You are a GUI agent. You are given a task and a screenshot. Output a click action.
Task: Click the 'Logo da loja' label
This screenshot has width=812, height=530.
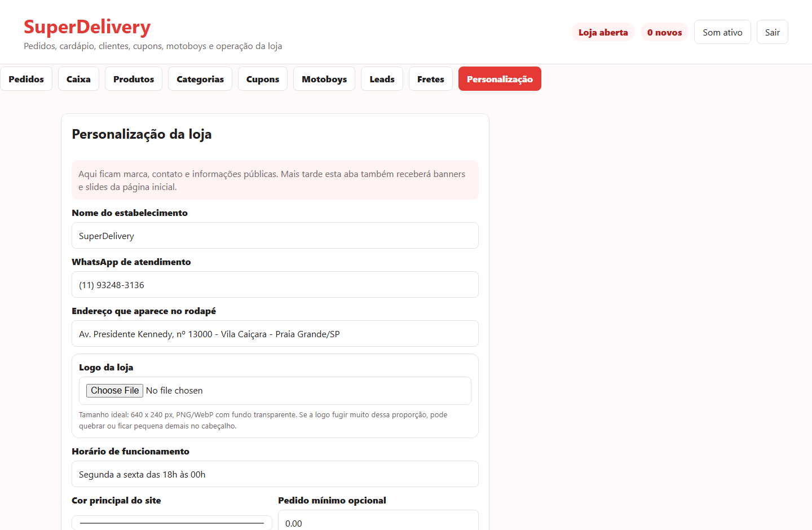tap(106, 368)
